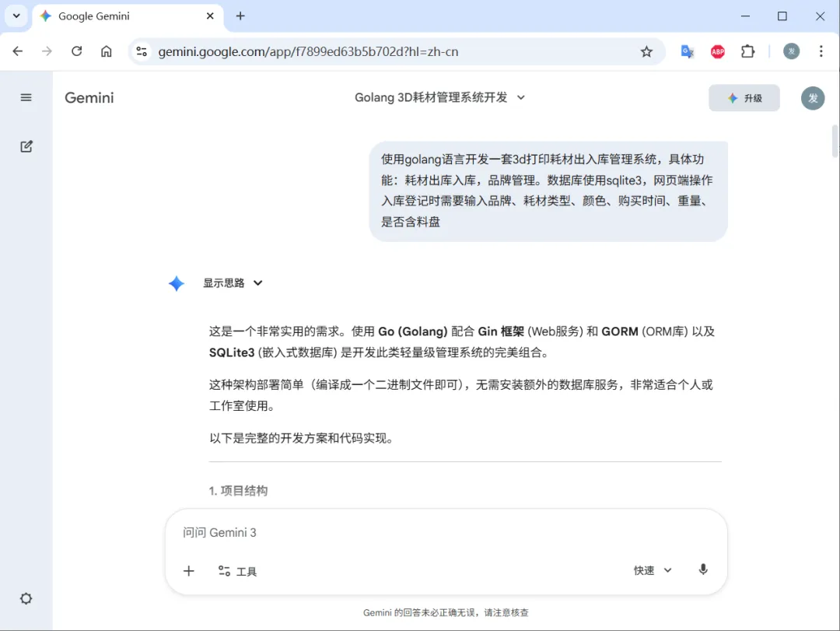Click the conversation title Golang 3D耗材管理系统开发
Screen dimensions: 840x631
[431, 97]
